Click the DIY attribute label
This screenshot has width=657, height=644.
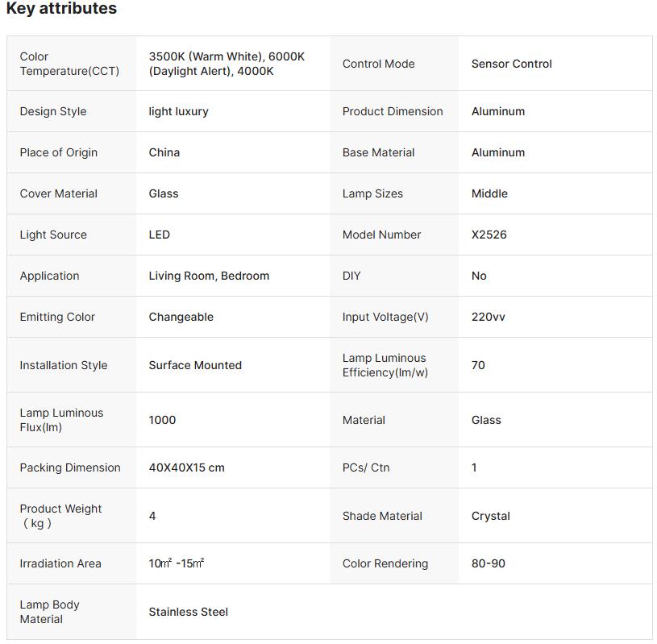click(351, 276)
